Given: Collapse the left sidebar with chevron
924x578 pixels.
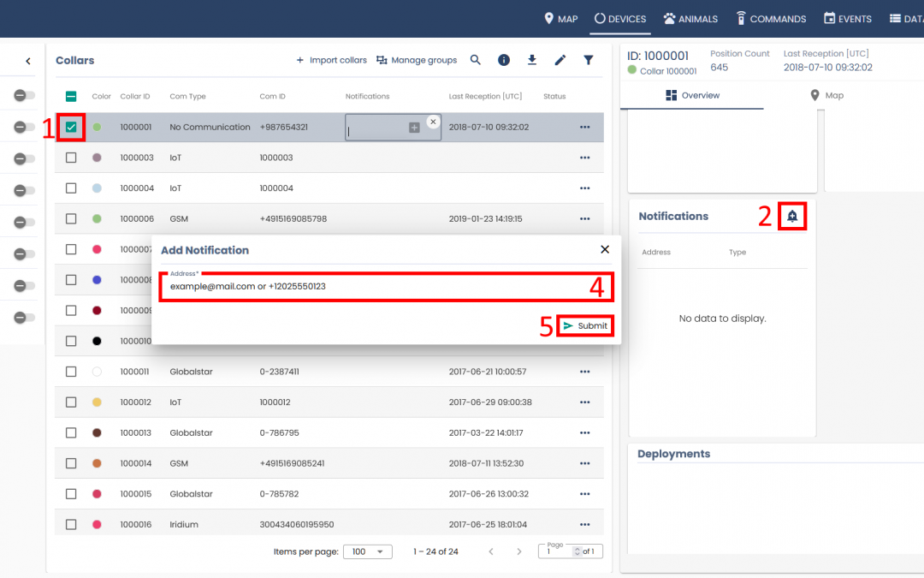Looking at the screenshot, I should tap(27, 61).
